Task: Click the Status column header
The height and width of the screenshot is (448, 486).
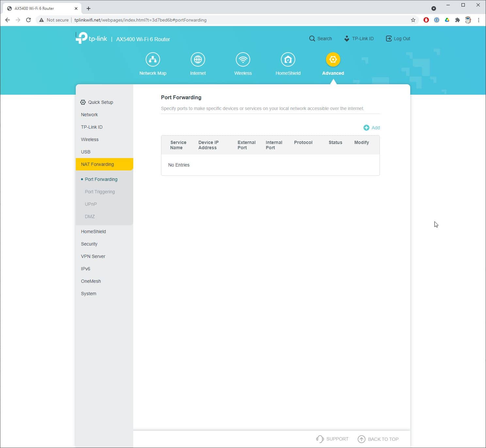Action: [335, 142]
